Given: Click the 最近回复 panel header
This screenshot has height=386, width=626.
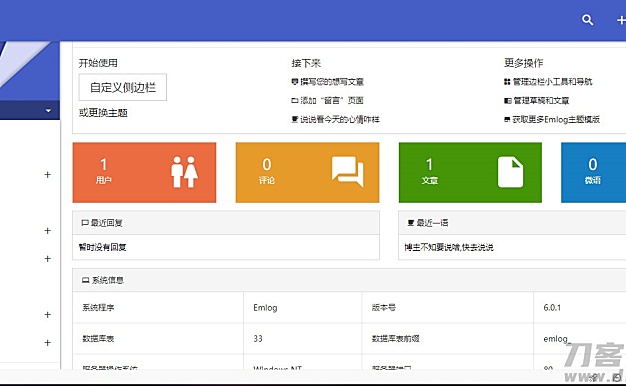Looking at the screenshot, I should click(x=226, y=223).
